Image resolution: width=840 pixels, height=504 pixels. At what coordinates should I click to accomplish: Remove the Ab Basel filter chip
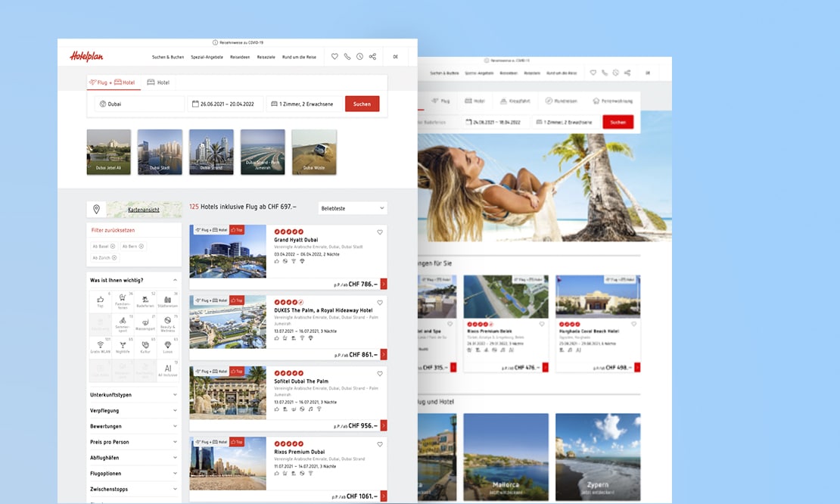[x=113, y=247]
